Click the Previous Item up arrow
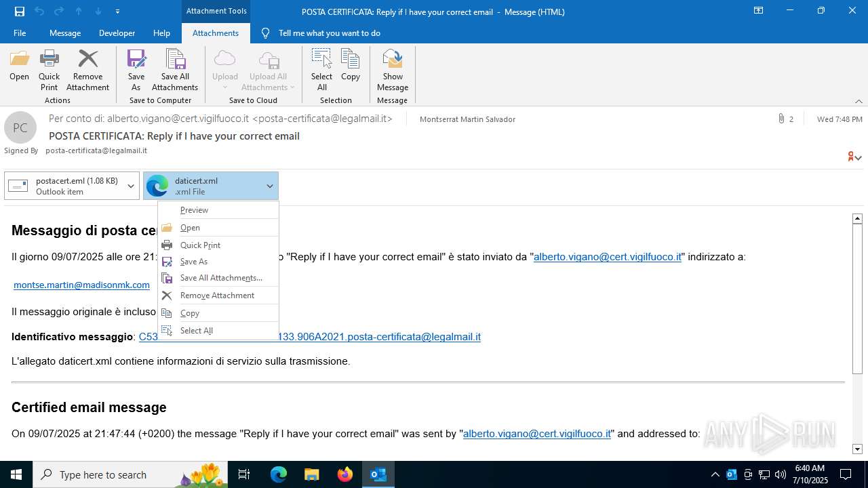868x488 pixels. pyautogui.click(x=79, y=12)
